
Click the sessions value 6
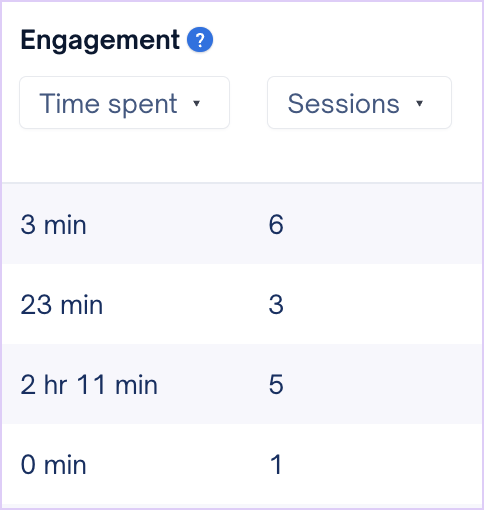click(x=276, y=225)
